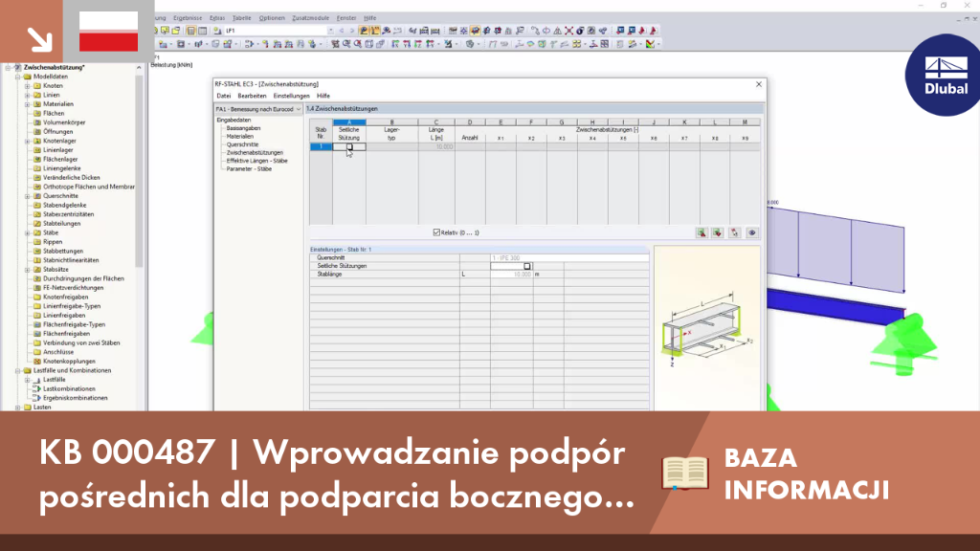The width and height of the screenshot is (980, 551).
Task: Click the Excel export icon below table
Action: click(x=702, y=232)
